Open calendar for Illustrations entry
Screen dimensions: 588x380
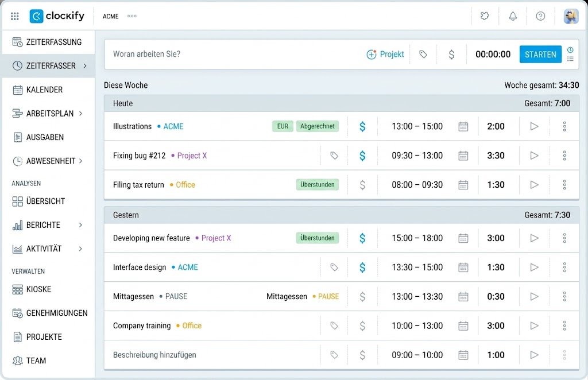pos(463,127)
